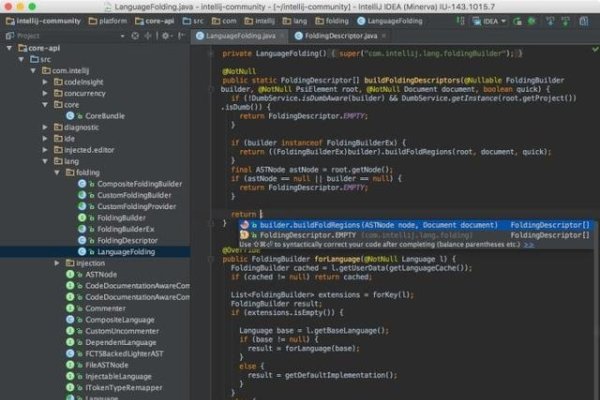
Task: Run the IDEA configuration with green Run icon
Action: coord(517,21)
